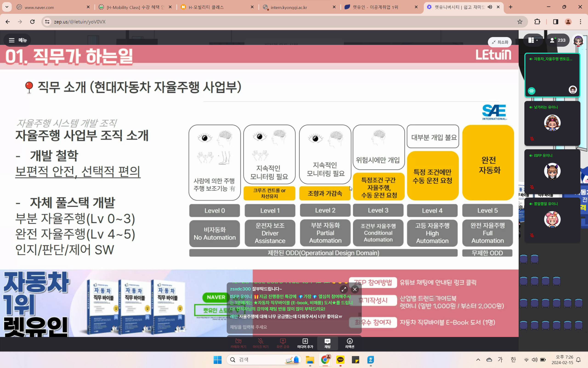Open the clock showing 오후 7:26

[x=562, y=360]
